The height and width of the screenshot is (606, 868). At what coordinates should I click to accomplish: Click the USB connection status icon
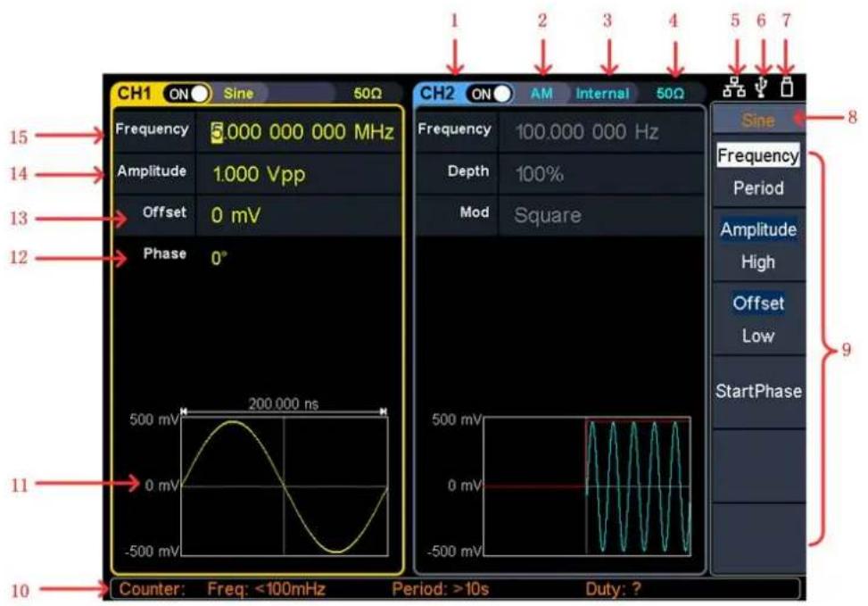(x=762, y=87)
